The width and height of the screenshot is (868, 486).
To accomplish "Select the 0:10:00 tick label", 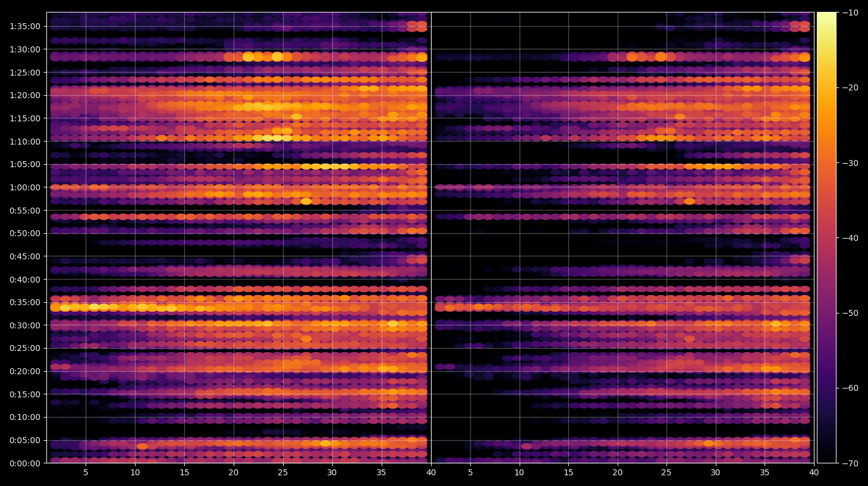I will [25, 417].
